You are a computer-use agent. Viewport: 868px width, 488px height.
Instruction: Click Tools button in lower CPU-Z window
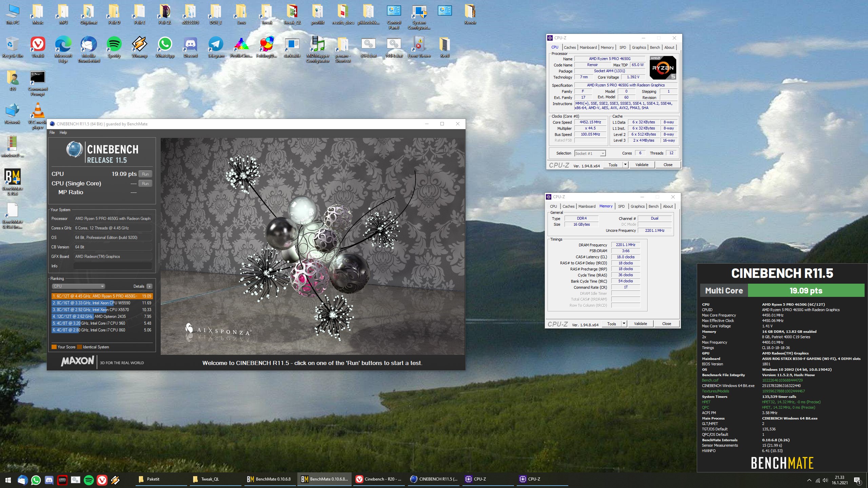(611, 324)
